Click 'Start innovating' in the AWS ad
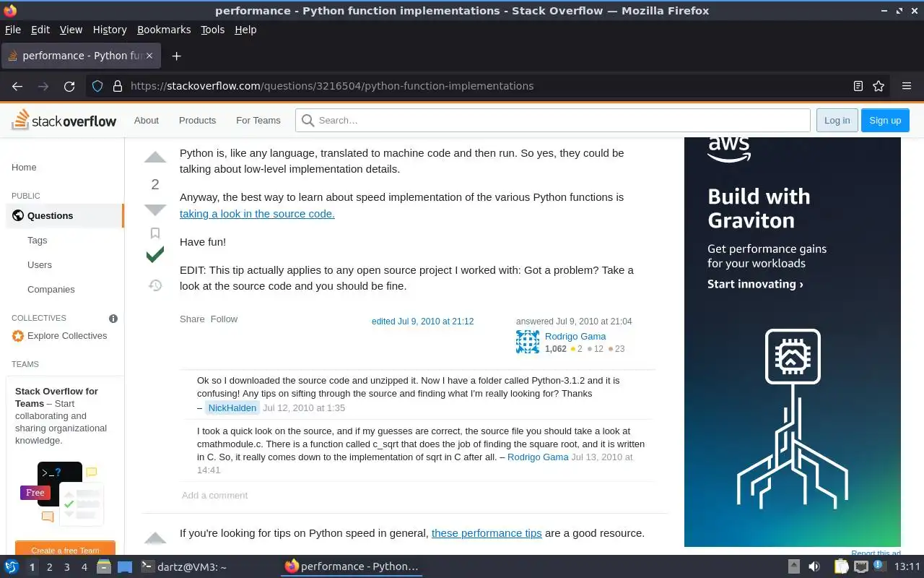This screenshot has height=578, width=924. click(x=755, y=284)
